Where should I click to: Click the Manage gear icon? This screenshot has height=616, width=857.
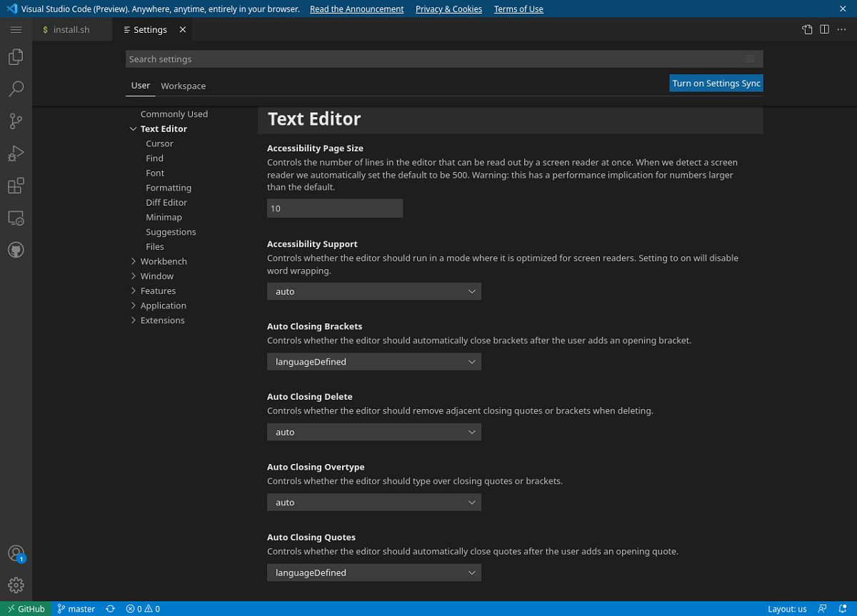point(16,585)
